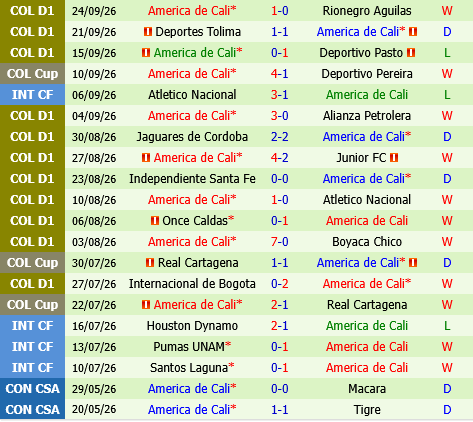Open Rionegro Aguilas team link
The width and height of the screenshot is (473, 422).
click(x=367, y=11)
